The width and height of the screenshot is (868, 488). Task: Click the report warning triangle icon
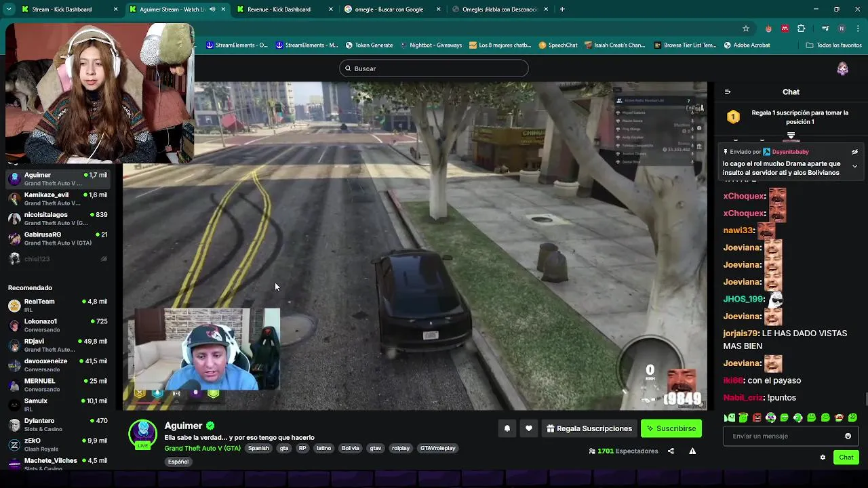click(692, 451)
